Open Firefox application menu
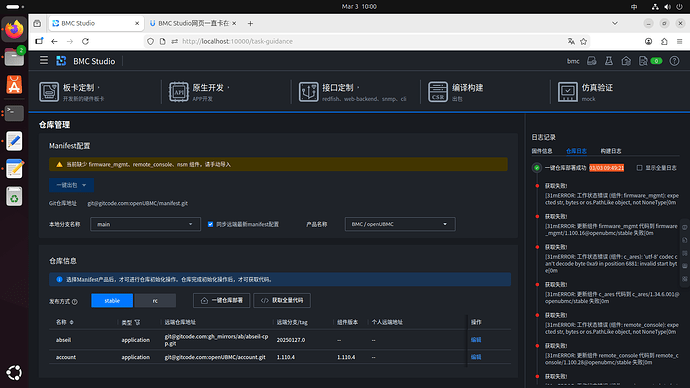Image resolution: width=690 pixels, height=388 pixels. pos(679,41)
